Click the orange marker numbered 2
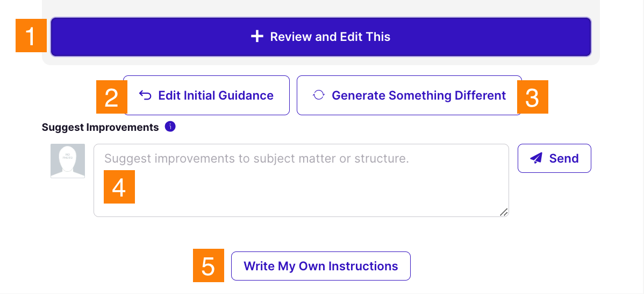 point(111,97)
